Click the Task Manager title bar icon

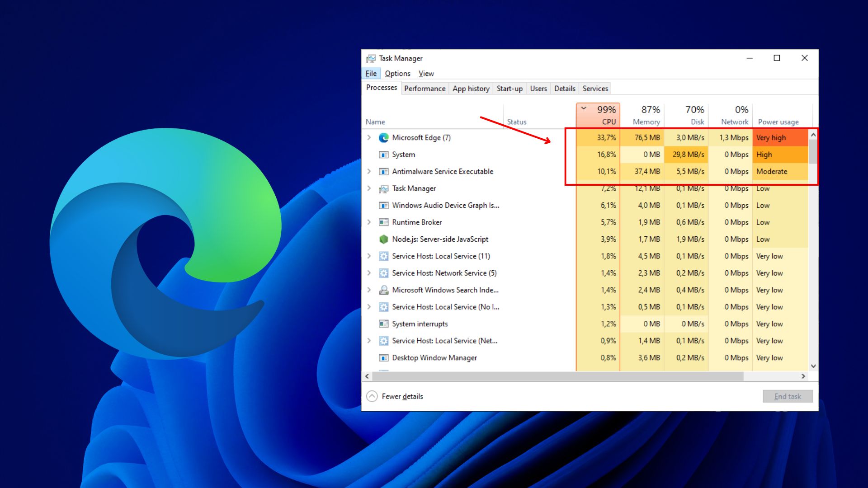click(371, 58)
